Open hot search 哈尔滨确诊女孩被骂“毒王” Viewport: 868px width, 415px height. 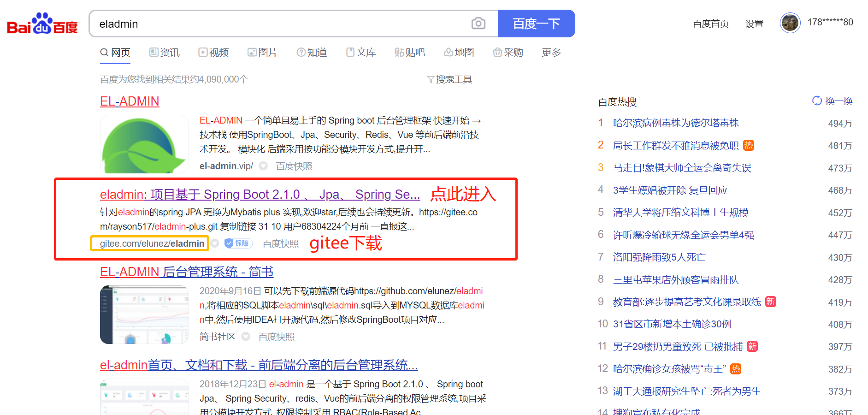[670, 369]
